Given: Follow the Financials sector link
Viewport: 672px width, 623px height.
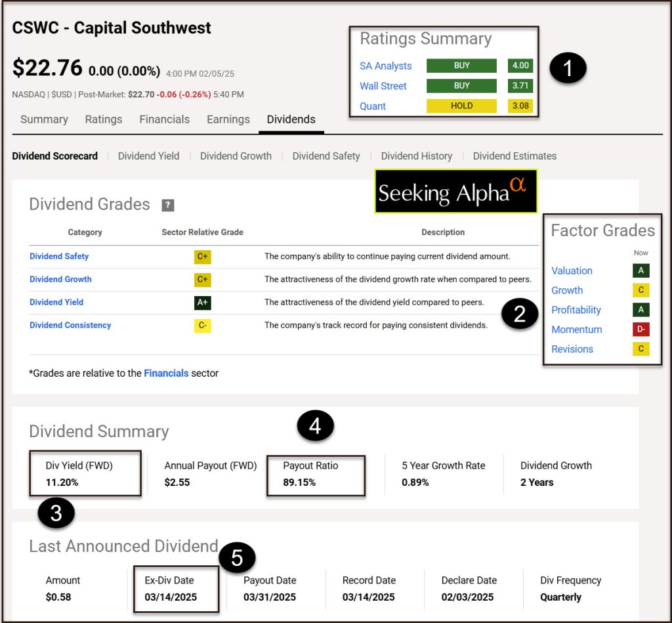Looking at the screenshot, I should 166,374.
